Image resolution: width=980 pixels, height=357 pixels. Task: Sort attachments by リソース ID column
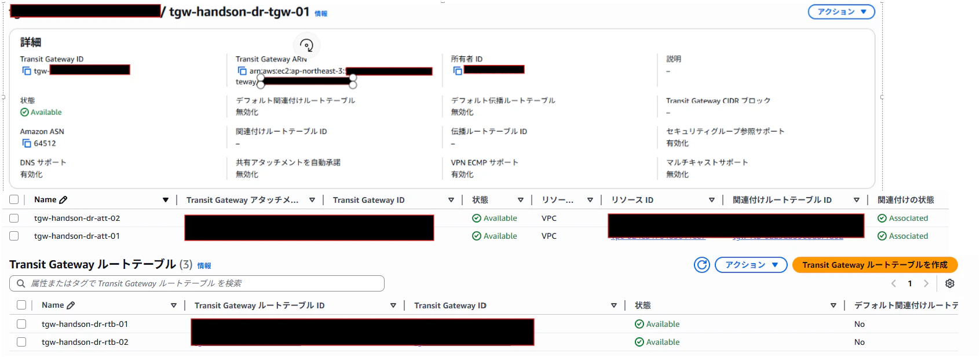coord(712,200)
